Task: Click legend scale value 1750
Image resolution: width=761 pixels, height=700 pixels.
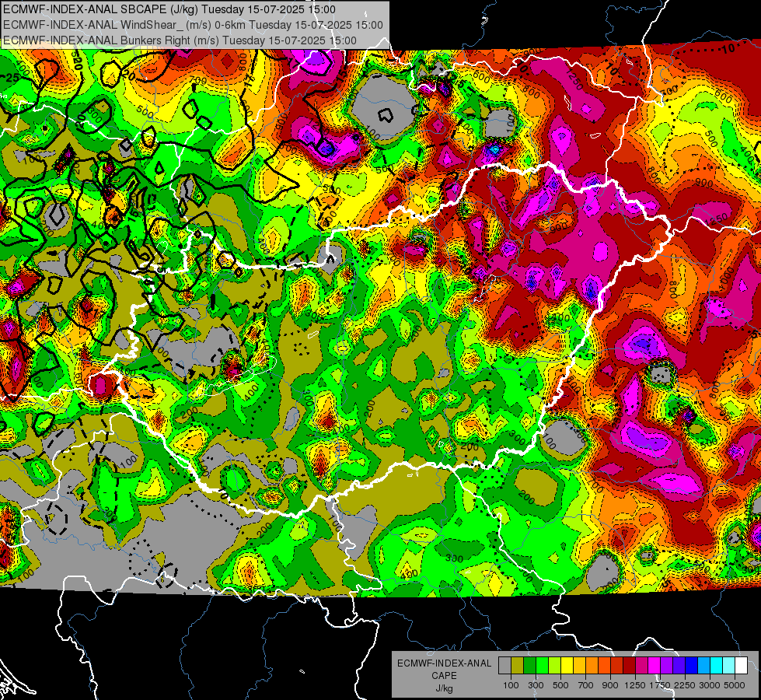Action: pos(660,685)
